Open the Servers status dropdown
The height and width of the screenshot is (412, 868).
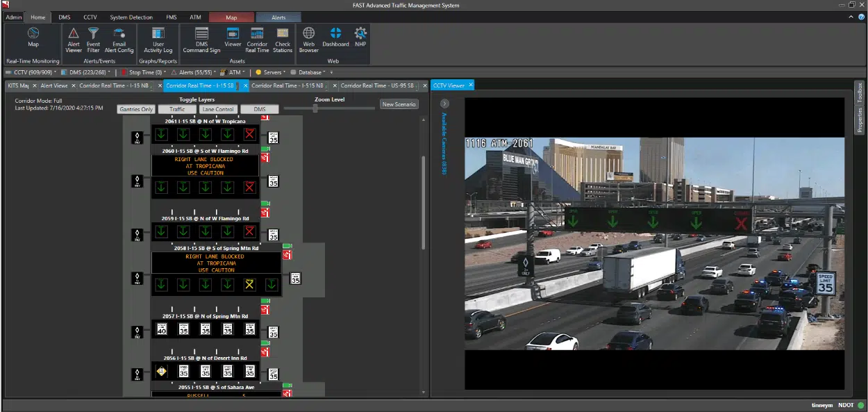272,72
